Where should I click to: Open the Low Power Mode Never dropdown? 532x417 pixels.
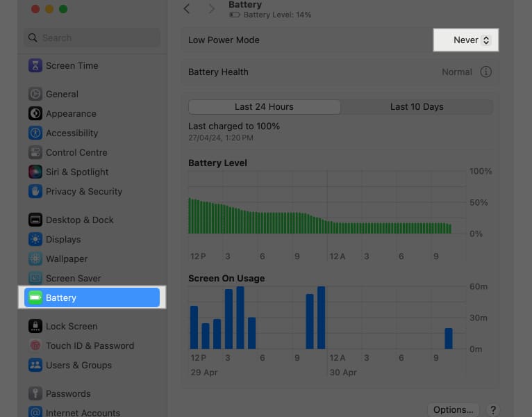click(x=472, y=40)
